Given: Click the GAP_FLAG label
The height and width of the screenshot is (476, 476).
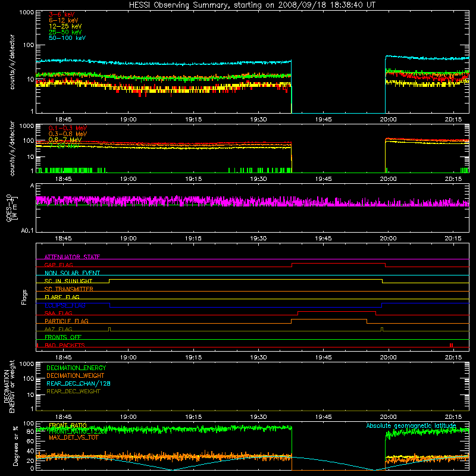Looking at the screenshot, I should tap(58, 265).
